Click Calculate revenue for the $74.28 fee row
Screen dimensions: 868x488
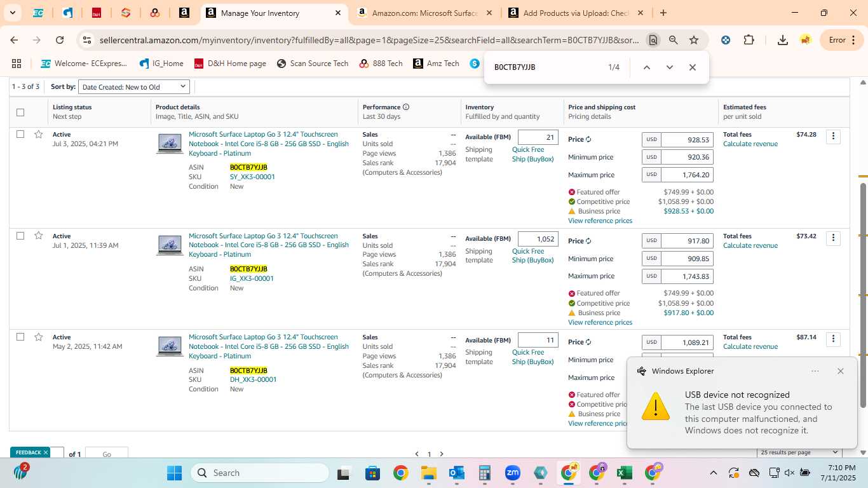pos(750,144)
